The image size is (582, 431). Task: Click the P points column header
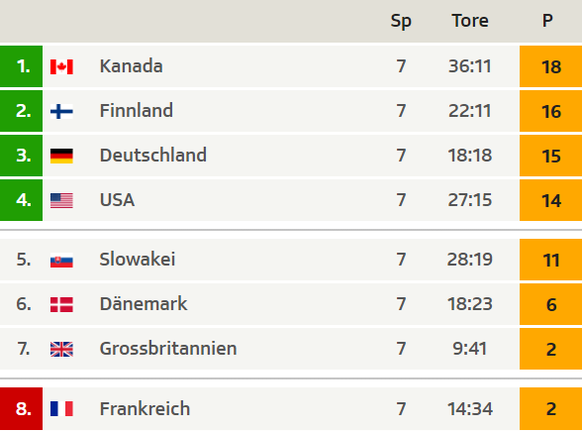[x=547, y=21]
